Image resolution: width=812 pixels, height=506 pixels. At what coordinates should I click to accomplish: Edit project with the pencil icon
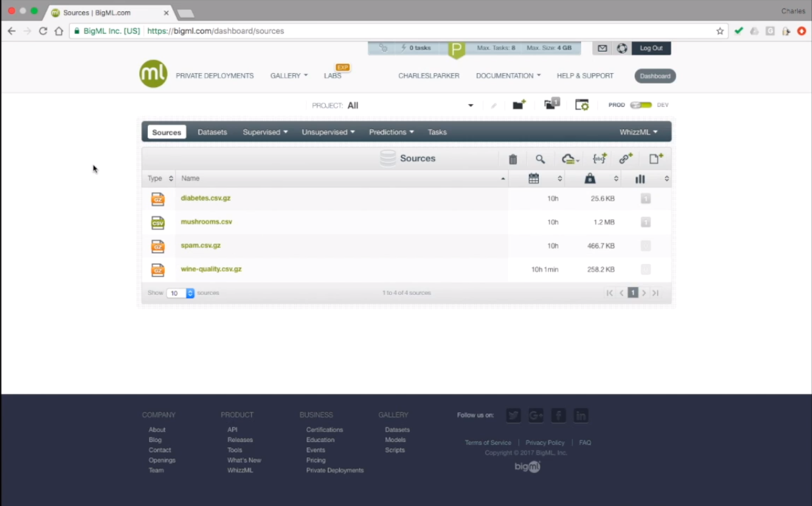pyautogui.click(x=493, y=106)
